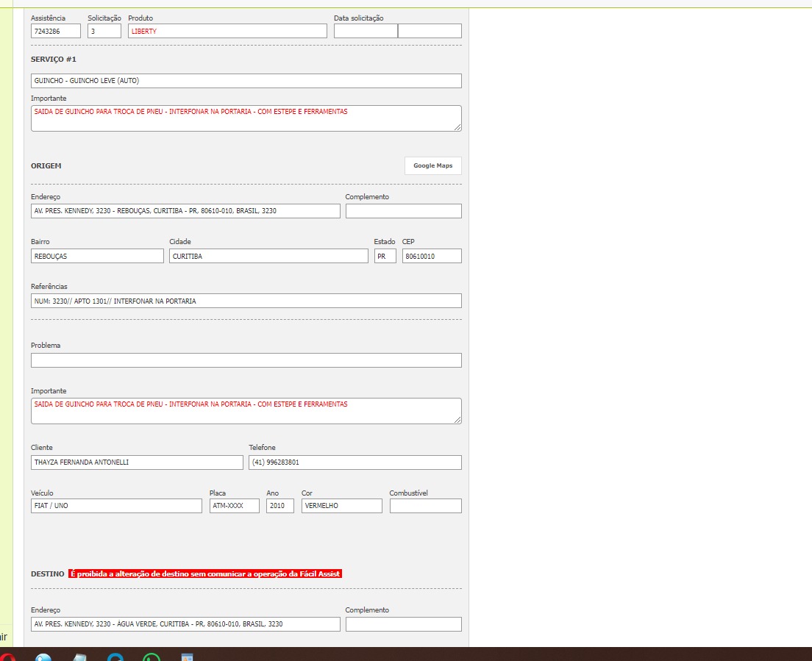812x661 pixels.
Task: Select the Solicitação field containing 3
Action: click(x=104, y=31)
